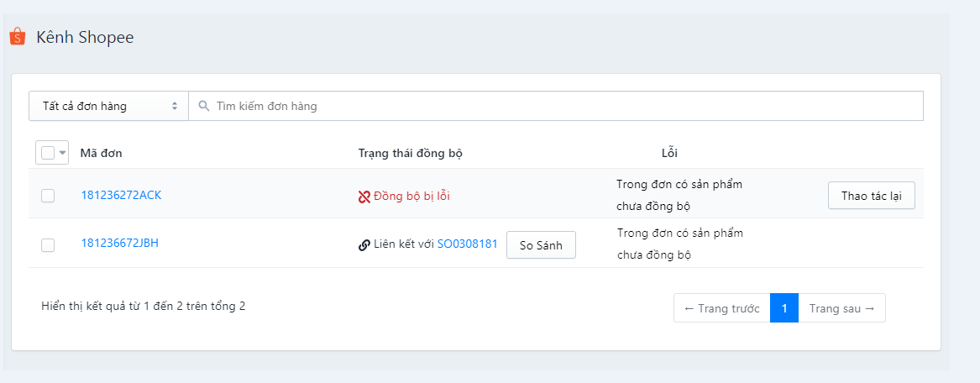Click the Shopee bag logo icon
This screenshot has width=980, height=383.
18,37
